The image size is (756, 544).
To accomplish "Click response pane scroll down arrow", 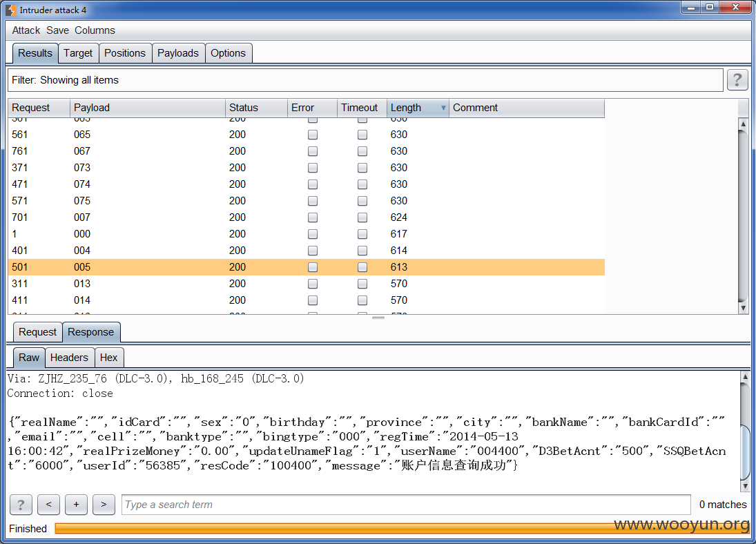I will (745, 486).
